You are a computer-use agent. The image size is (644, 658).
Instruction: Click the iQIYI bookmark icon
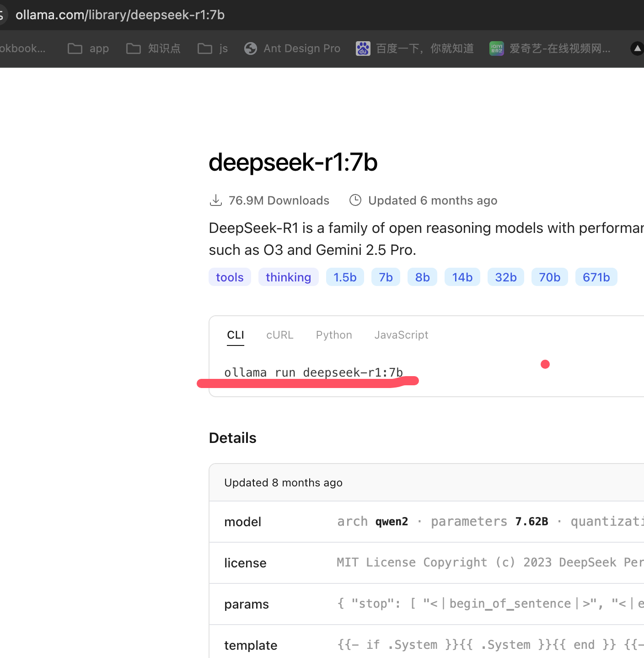(496, 49)
